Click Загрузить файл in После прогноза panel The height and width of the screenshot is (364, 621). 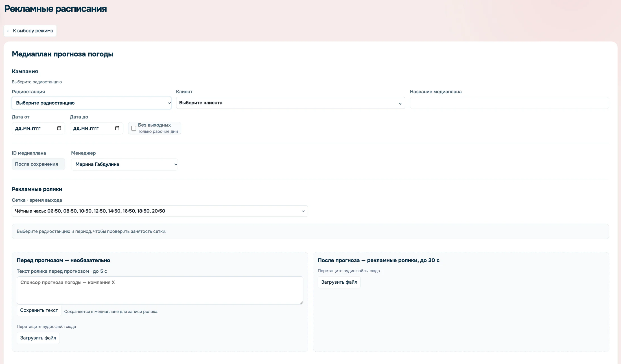339,282
